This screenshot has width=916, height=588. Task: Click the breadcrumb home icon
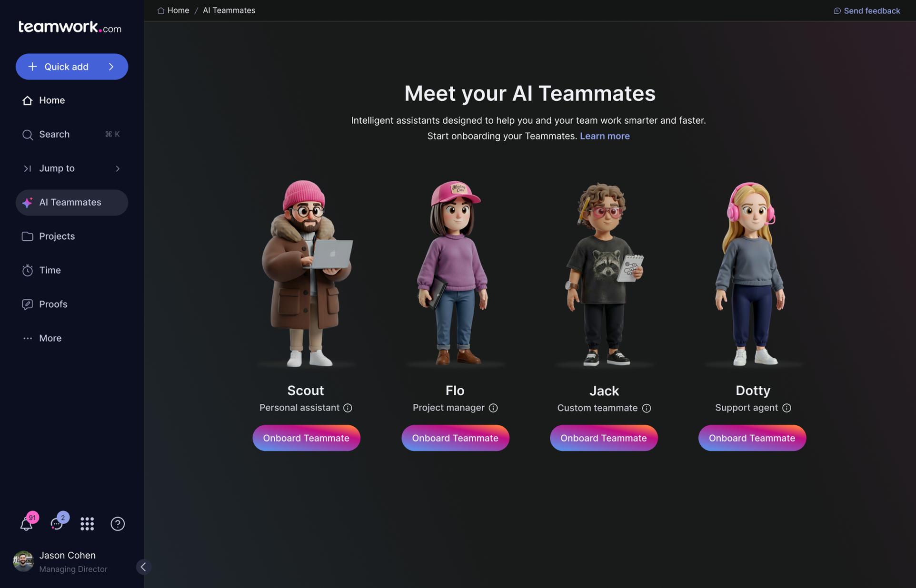click(161, 10)
